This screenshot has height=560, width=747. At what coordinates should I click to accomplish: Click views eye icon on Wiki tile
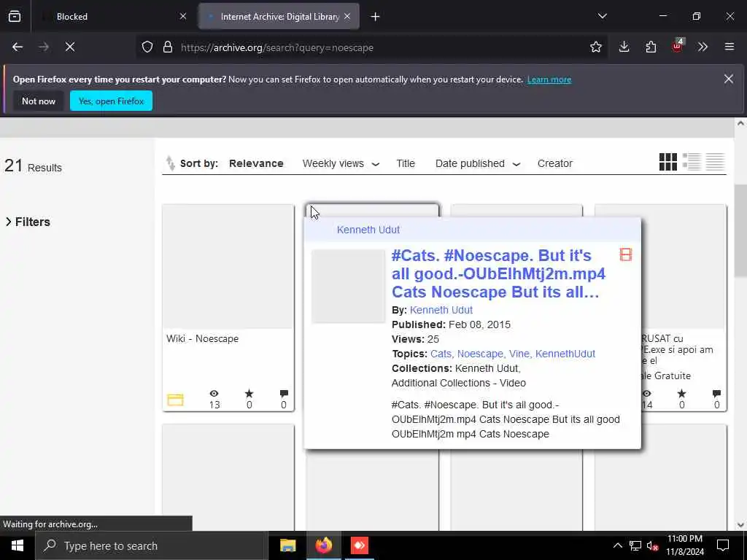[x=214, y=393]
